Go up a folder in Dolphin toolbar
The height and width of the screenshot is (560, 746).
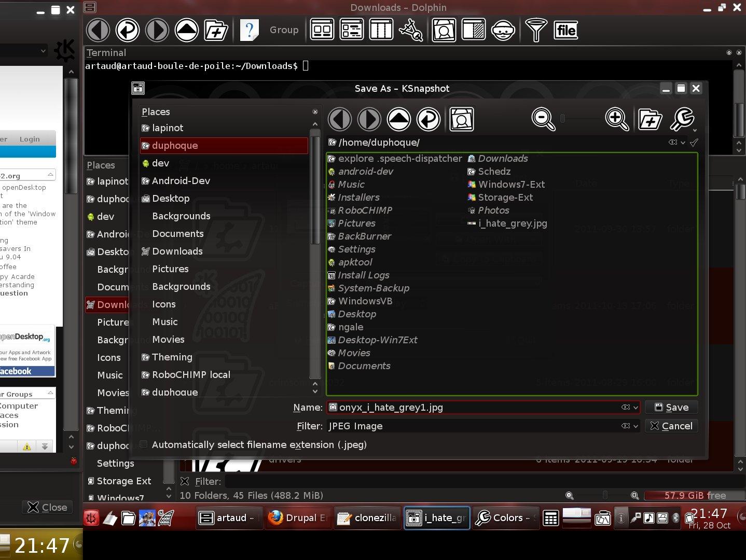tap(186, 30)
